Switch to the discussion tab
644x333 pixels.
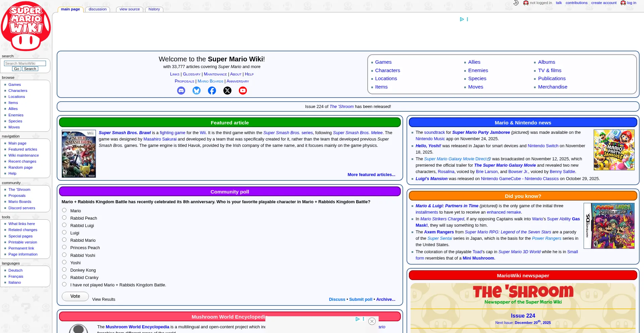point(98,9)
